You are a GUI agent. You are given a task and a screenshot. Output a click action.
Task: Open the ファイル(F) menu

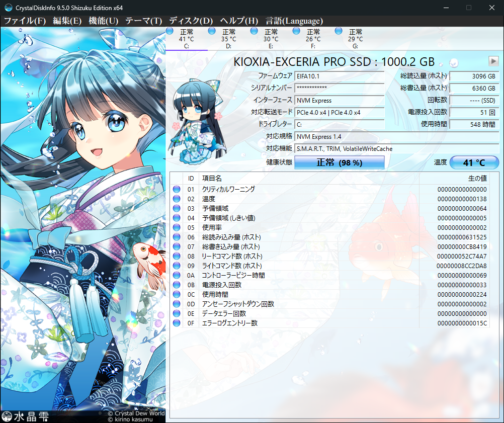tap(25, 21)
